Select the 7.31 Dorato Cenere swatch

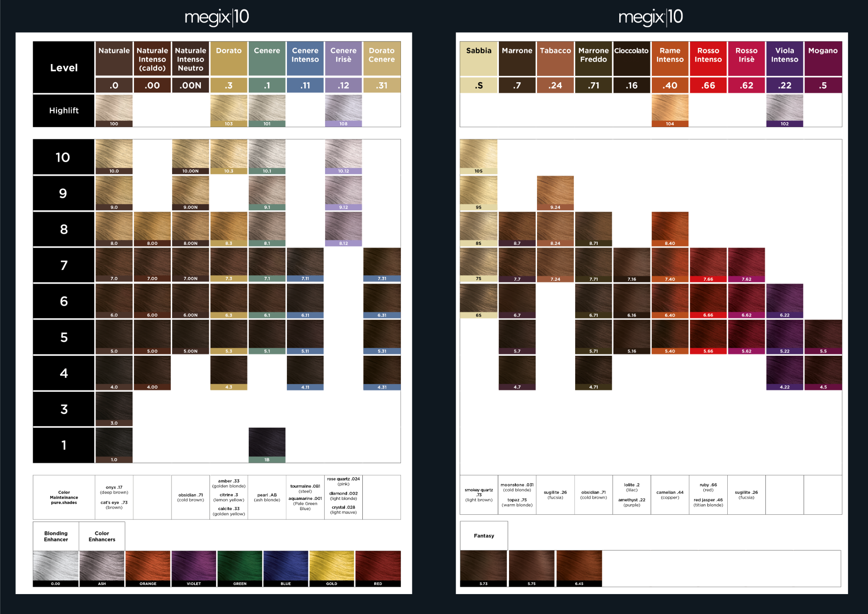point(382,265)
